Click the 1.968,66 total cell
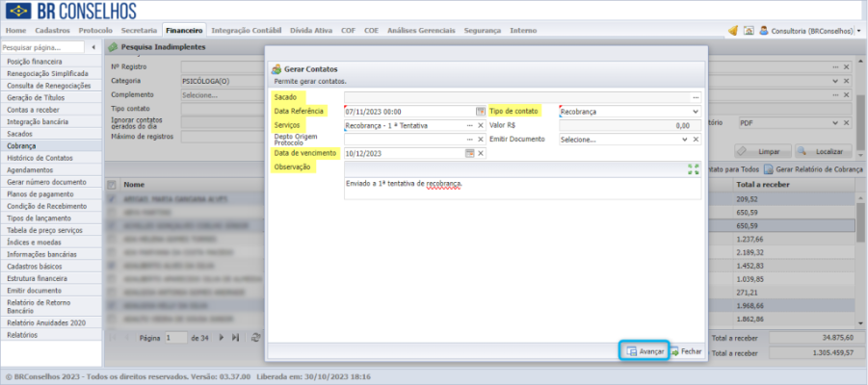The image size is (868, 385). (794, 305)
